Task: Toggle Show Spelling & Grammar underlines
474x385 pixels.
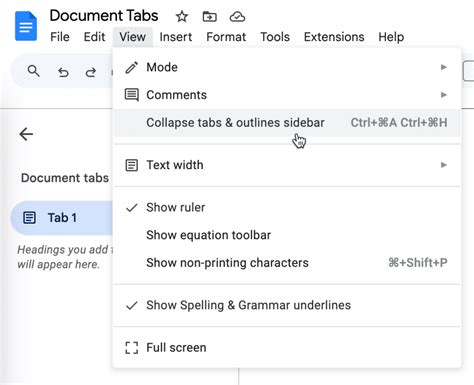Action: coord(287,305)
